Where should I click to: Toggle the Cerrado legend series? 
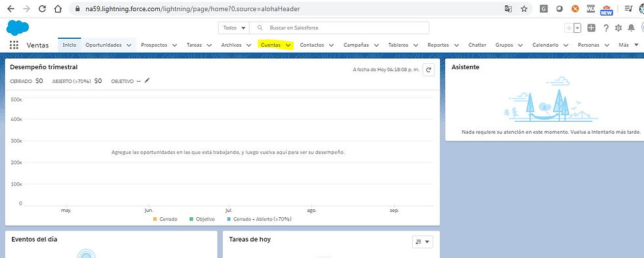coord(165,219)
